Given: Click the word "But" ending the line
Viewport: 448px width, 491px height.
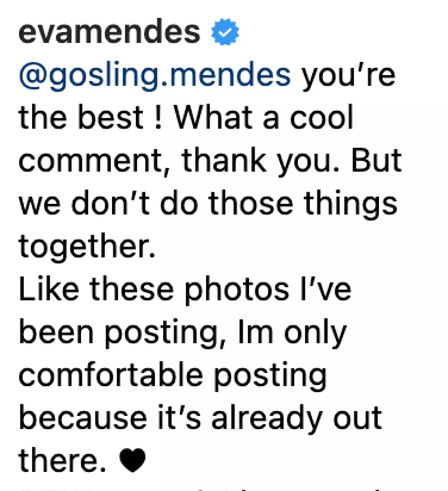Looking at the screenshot, I should [x=376, y=161].
